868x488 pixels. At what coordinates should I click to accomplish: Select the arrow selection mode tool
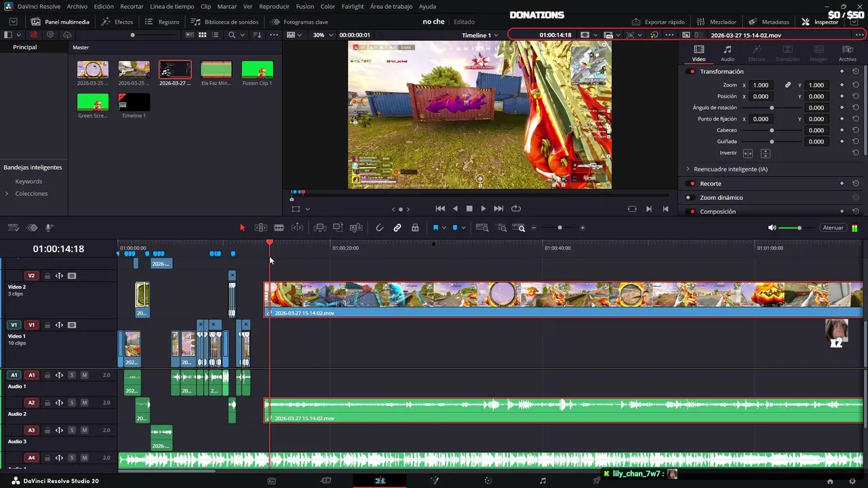pos(242,228)
